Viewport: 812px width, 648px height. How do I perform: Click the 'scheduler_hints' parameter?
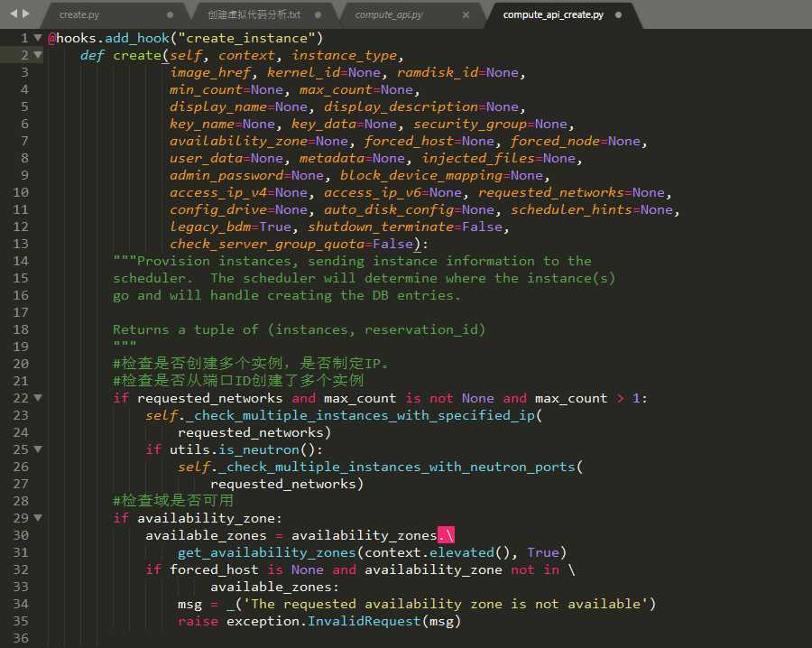tap(571, 208)
